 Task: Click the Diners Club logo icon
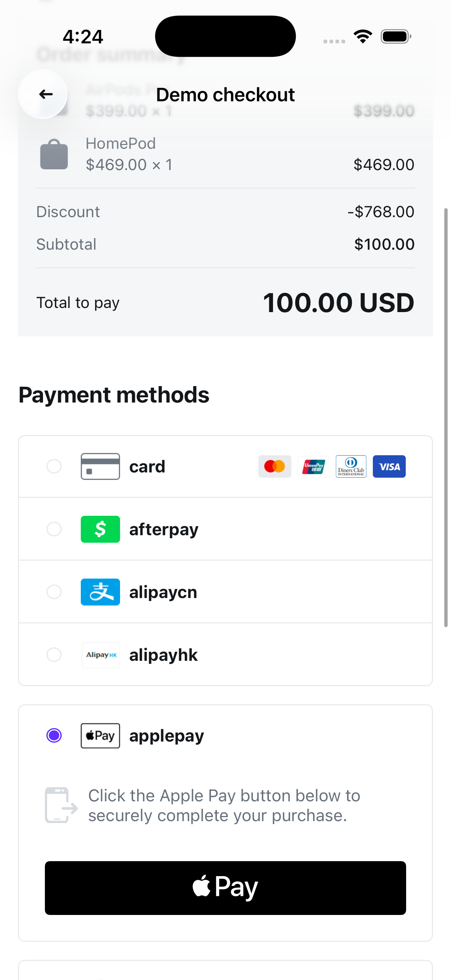(x=350, y=466)
